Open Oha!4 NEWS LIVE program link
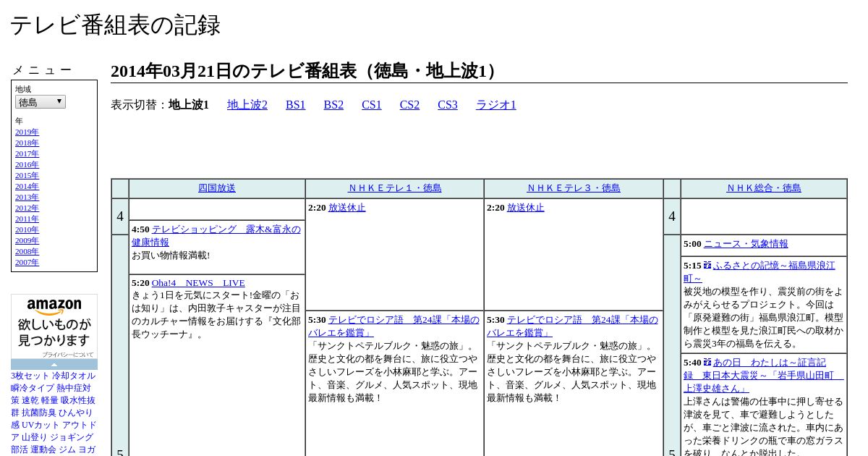Viewport: 868px width, 456px height. 198,283
